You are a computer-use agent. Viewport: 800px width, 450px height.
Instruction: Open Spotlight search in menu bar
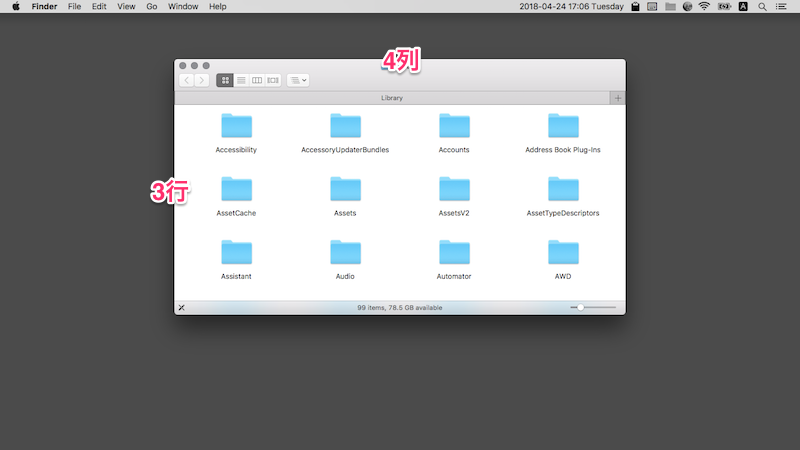[x=762, y=7]
